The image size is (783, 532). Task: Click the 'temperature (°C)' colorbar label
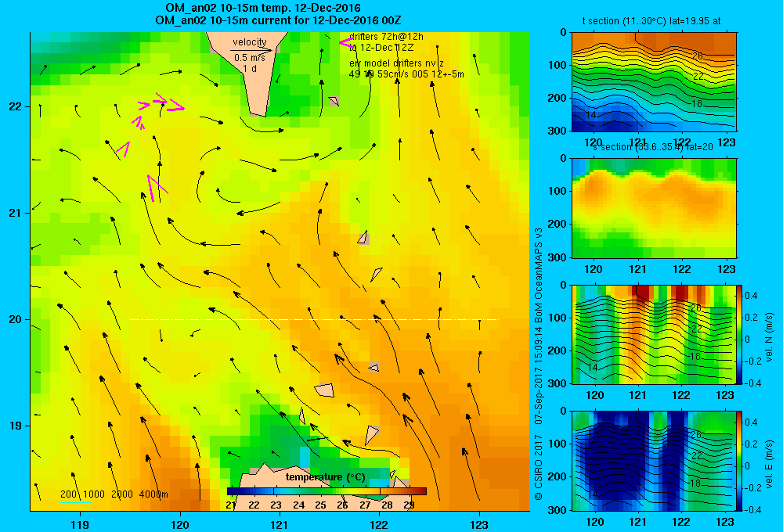coord(325,477)
